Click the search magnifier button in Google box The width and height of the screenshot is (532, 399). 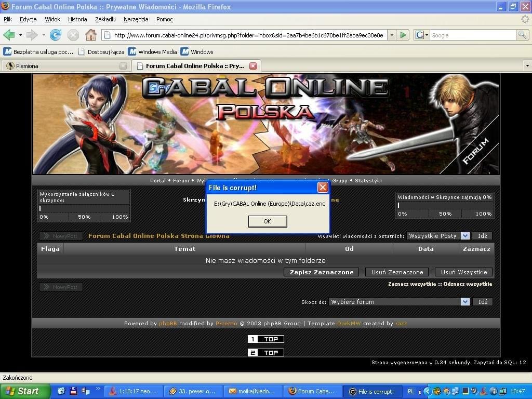(522, 35)
